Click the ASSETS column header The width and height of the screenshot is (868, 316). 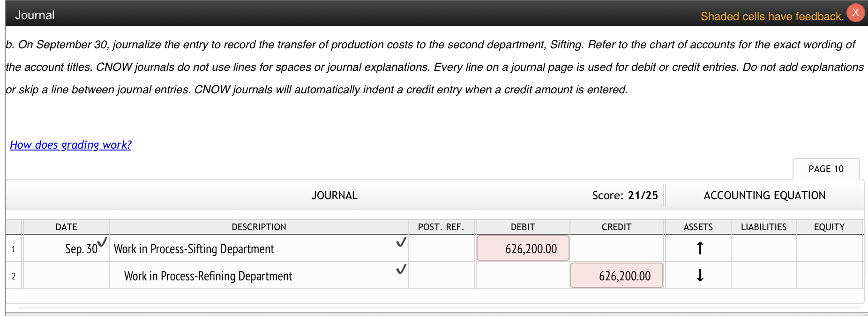(x=698, y=227)
